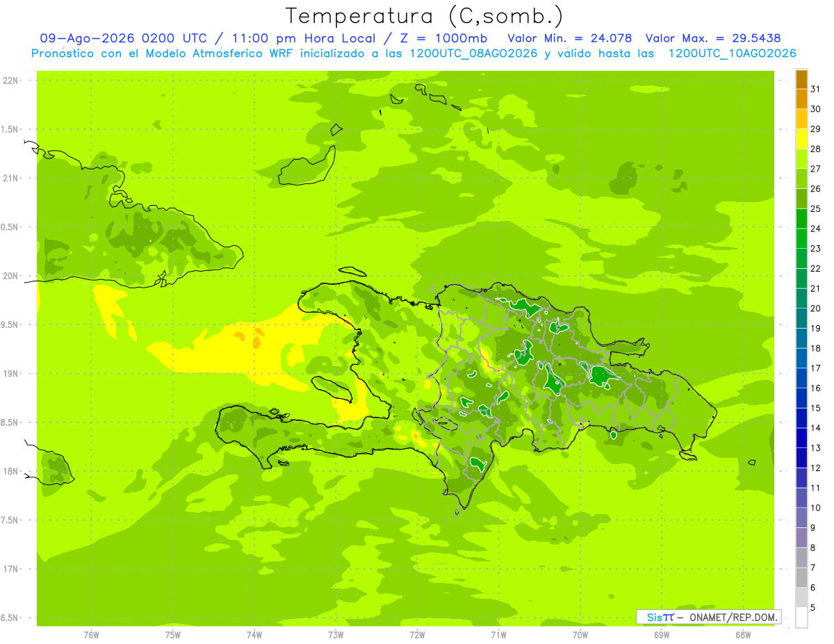Click the "70W" longitude axis label
This screenshot has width=834, height=644.
tap(580, 634)
